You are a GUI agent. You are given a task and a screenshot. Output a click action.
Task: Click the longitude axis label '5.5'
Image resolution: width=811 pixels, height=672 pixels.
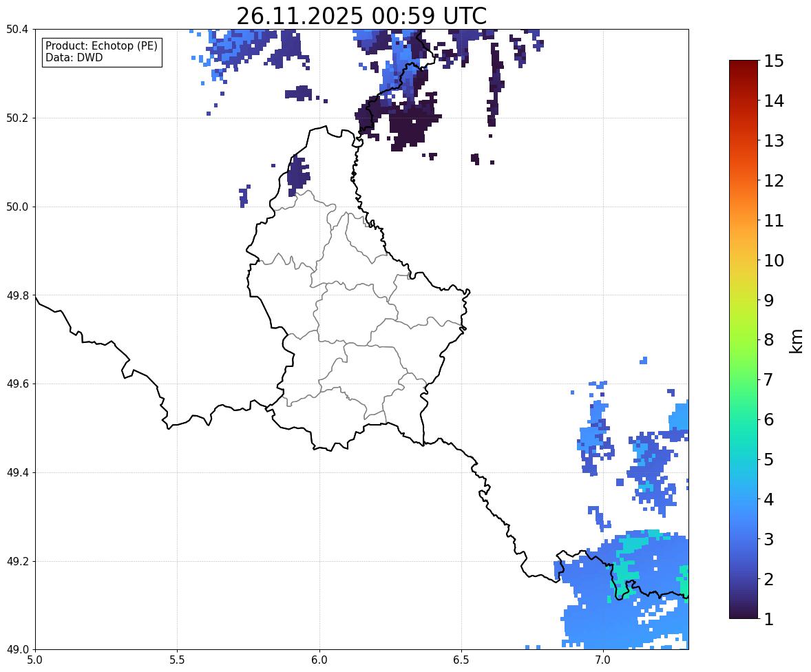click(x=177, y=660)
